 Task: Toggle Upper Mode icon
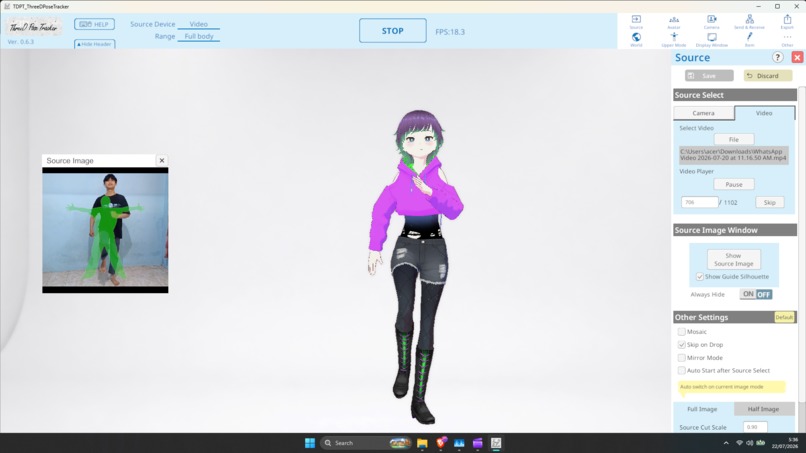[674, 39]
